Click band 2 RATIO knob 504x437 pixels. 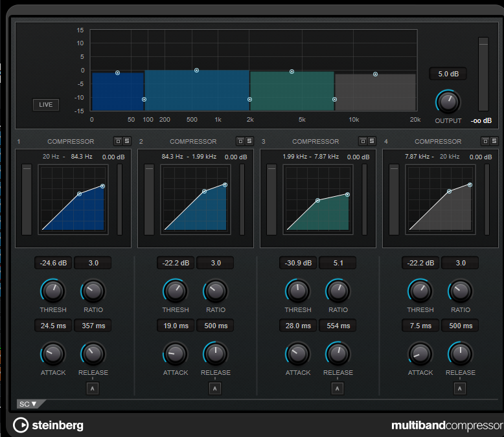tap(216, 291)
